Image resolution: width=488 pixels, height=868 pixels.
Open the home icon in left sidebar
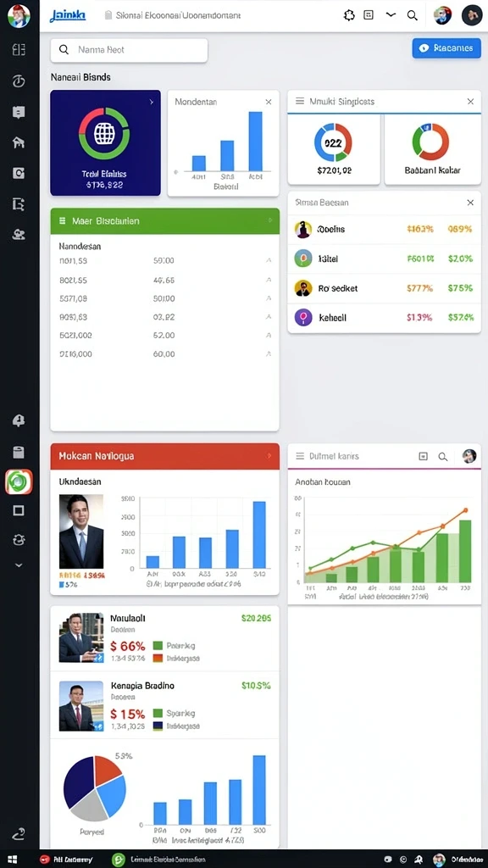click(x=19, y=142)
